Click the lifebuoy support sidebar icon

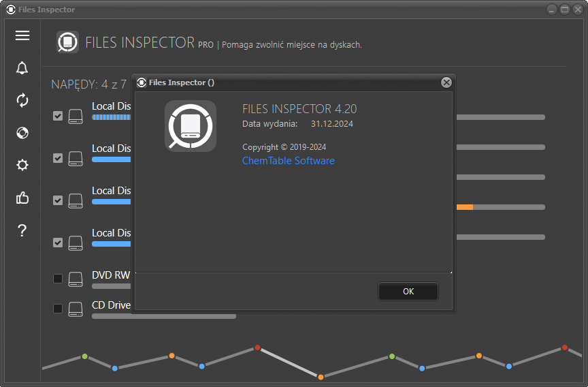22,133
